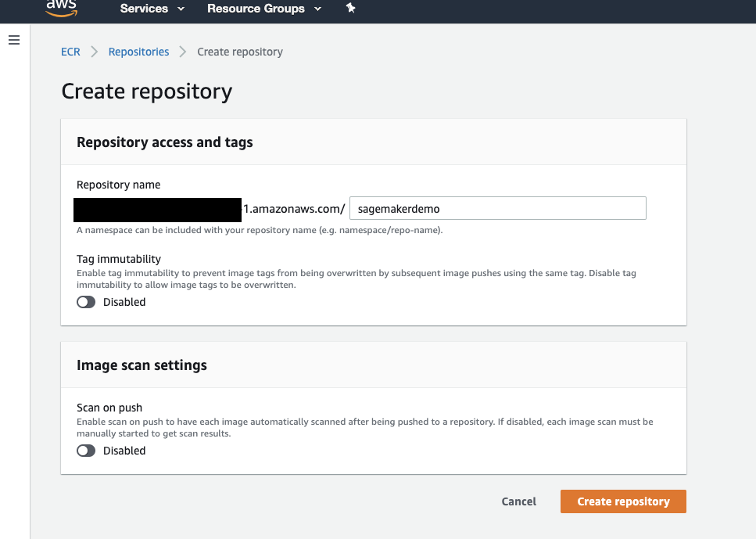Go to ECR breadcrumb link
Image resolution: width=756 pixels, height=539 pixels.
tap(70, 52)
